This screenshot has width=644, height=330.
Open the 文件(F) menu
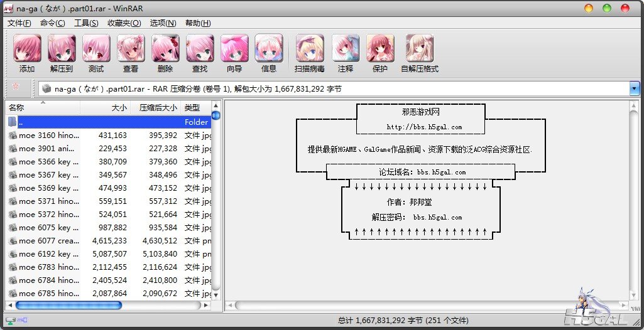(19, 23)
